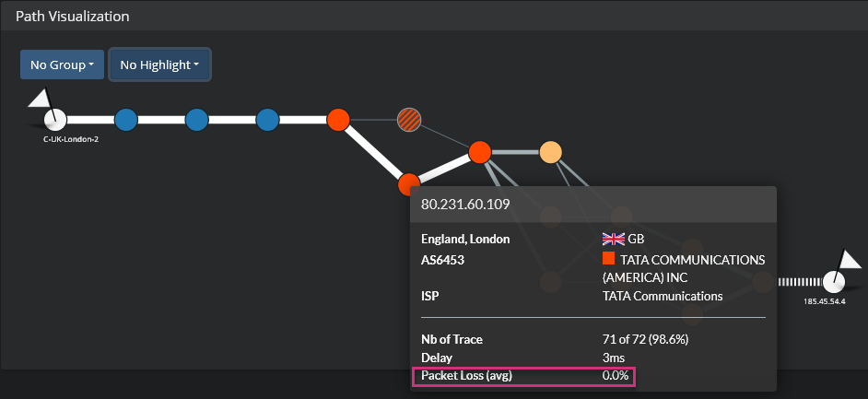868x399 pixels.
Task: Click the AS6453 label
Action: [442, 260]
